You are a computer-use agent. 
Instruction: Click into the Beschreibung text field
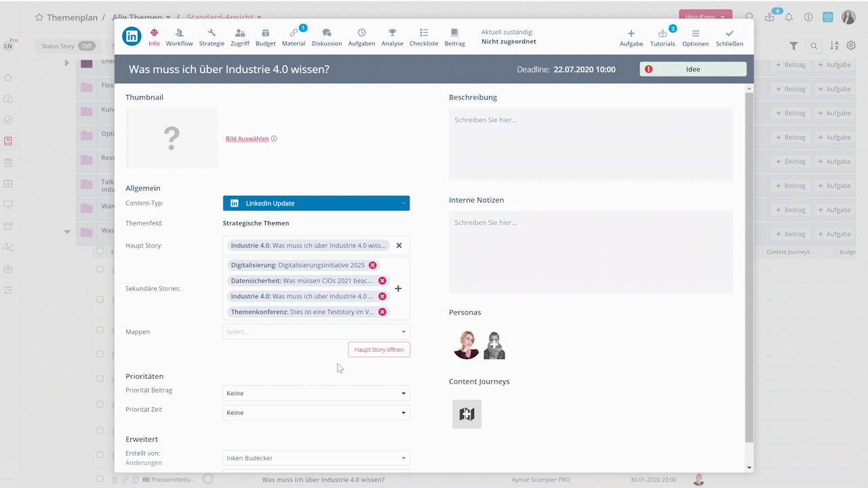pos(590,144)
